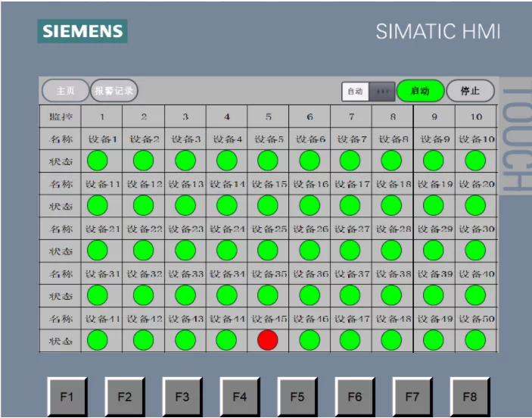Screen dimensions: 532x418
Task: Toggle the 自动 mode switch
Action: click(x=368, y=92)
